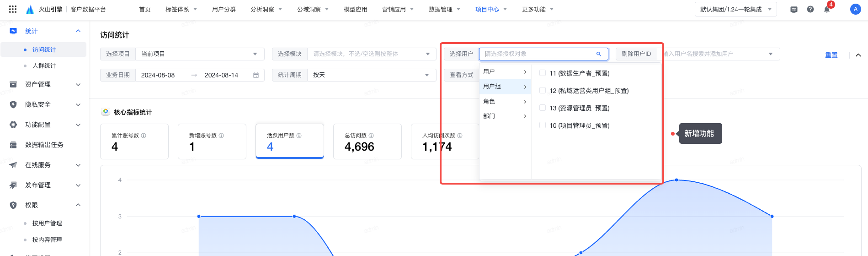Screen dimensions: 868x256
Task: Click the statistics icon in sidebar
Action: point(13,31)
